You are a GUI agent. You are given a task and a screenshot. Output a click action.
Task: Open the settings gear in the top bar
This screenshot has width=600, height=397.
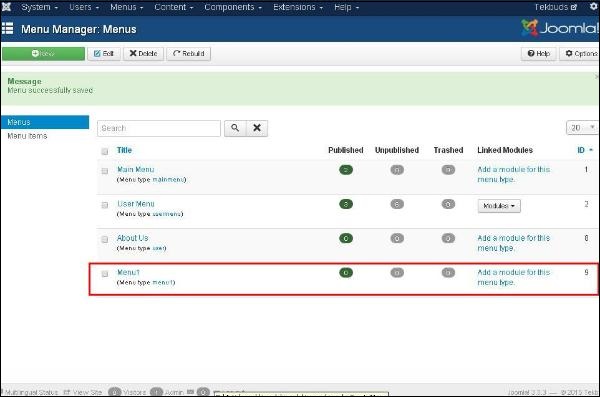click(x=593, y=7)
